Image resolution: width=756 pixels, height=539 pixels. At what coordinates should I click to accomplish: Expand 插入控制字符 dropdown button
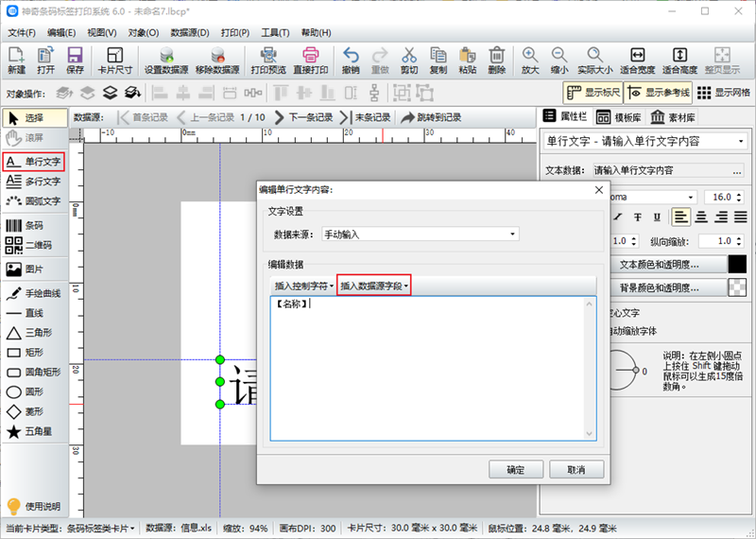click(303, 287)
